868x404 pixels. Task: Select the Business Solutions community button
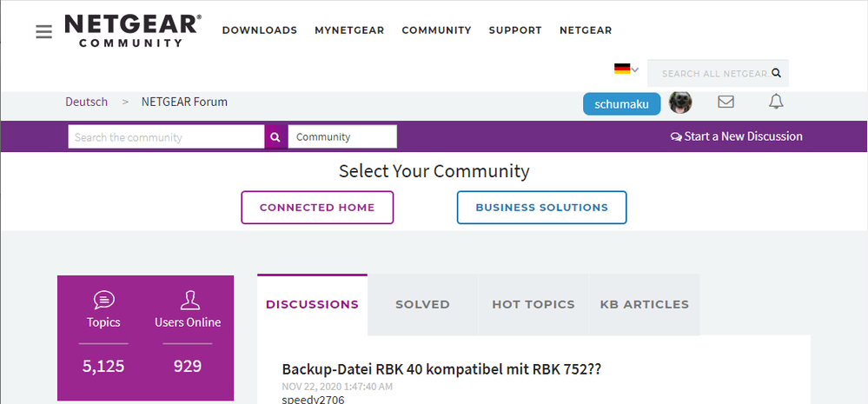tap(541, 208)
